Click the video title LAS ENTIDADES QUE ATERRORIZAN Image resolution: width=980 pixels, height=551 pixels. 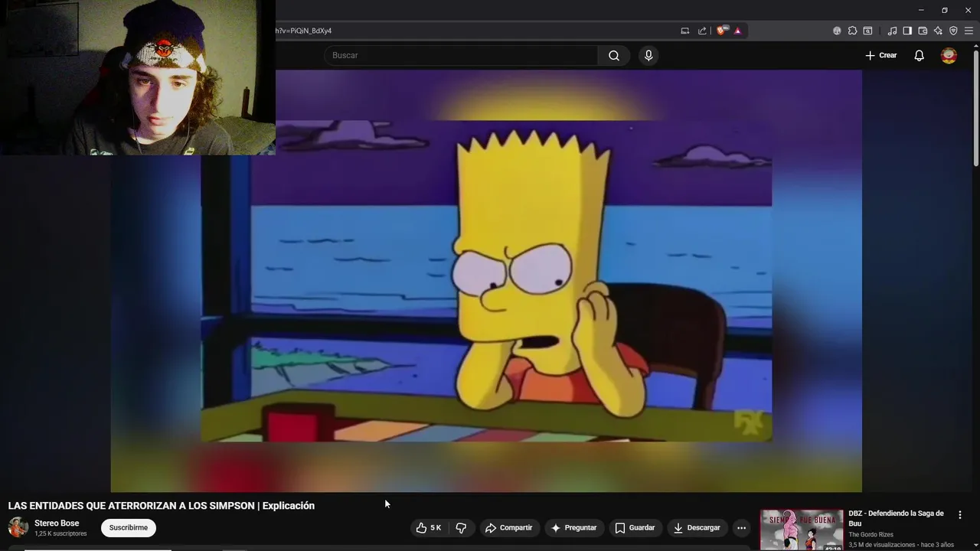coord(162,506)
